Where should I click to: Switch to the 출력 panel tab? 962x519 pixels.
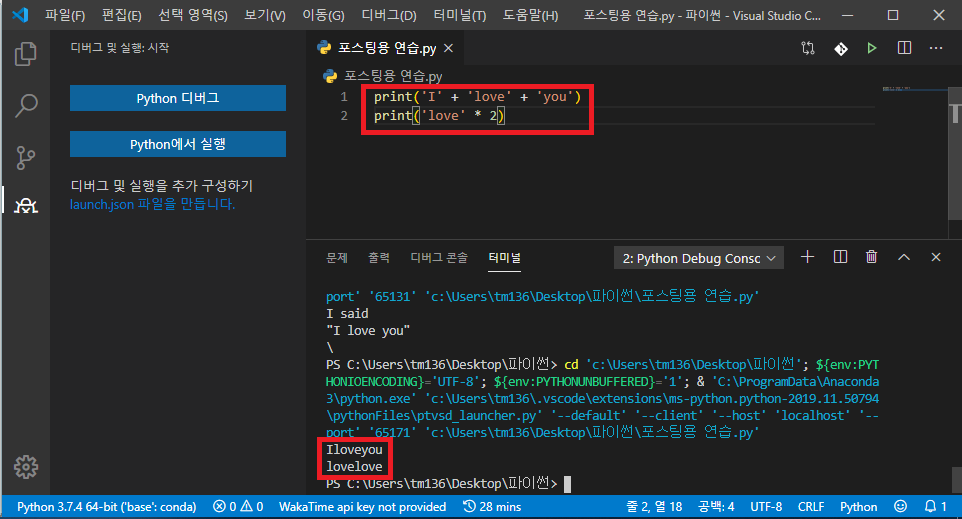379,258
